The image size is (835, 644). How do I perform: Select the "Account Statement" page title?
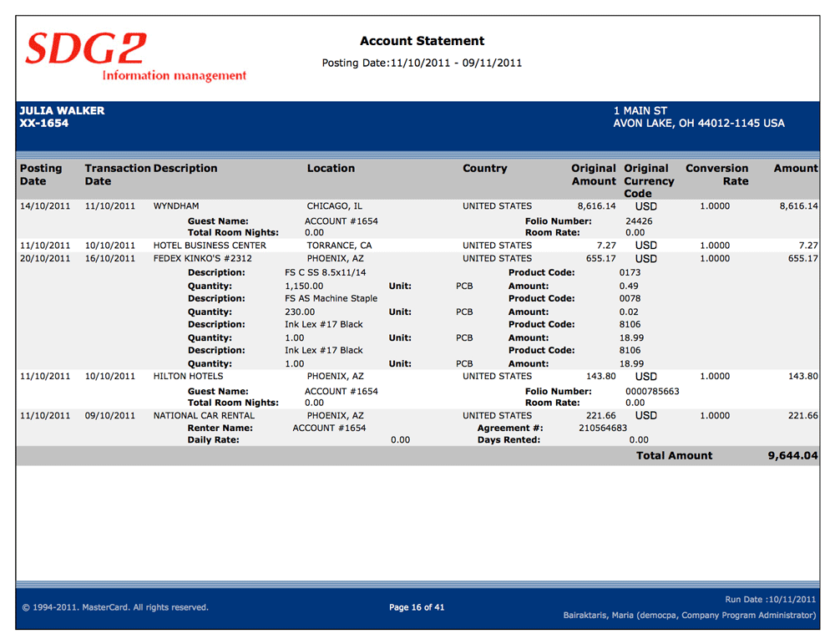(x=422, y=41)
